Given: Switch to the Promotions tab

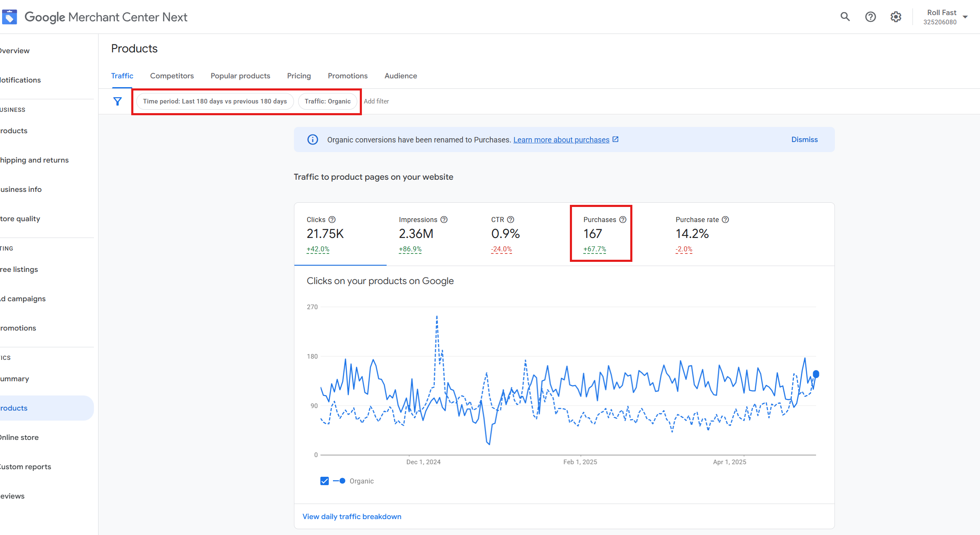Looking at the screenshot, I should 348,76.
